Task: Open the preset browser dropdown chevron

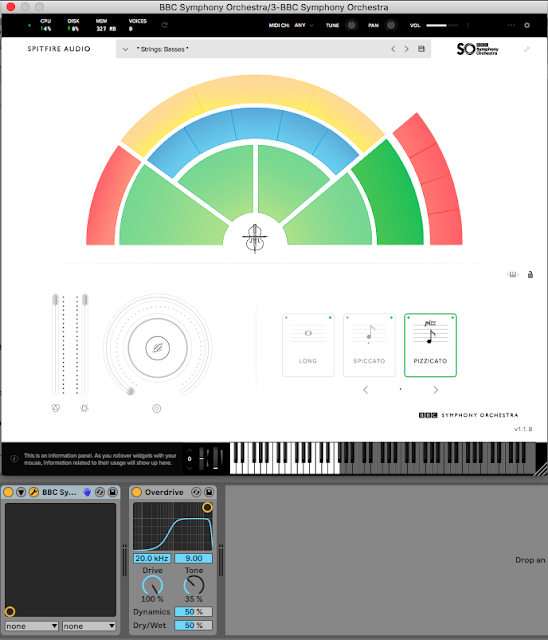Action: [x=125, y=49]
